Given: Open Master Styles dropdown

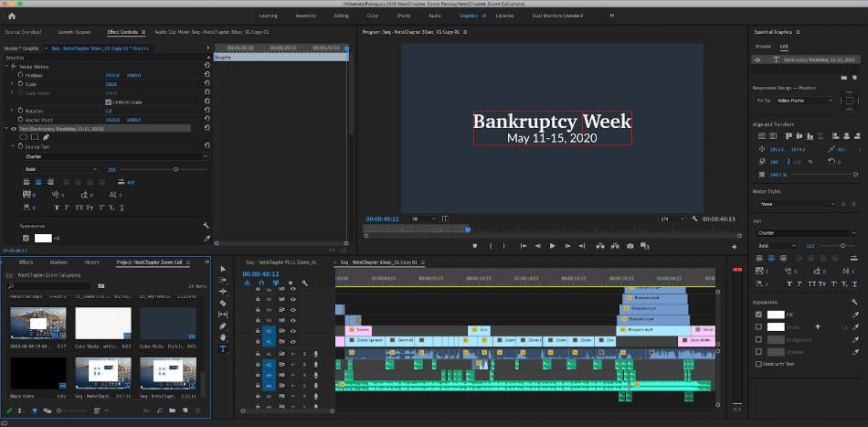Looking at the screenshot, I should click(797, 204).
